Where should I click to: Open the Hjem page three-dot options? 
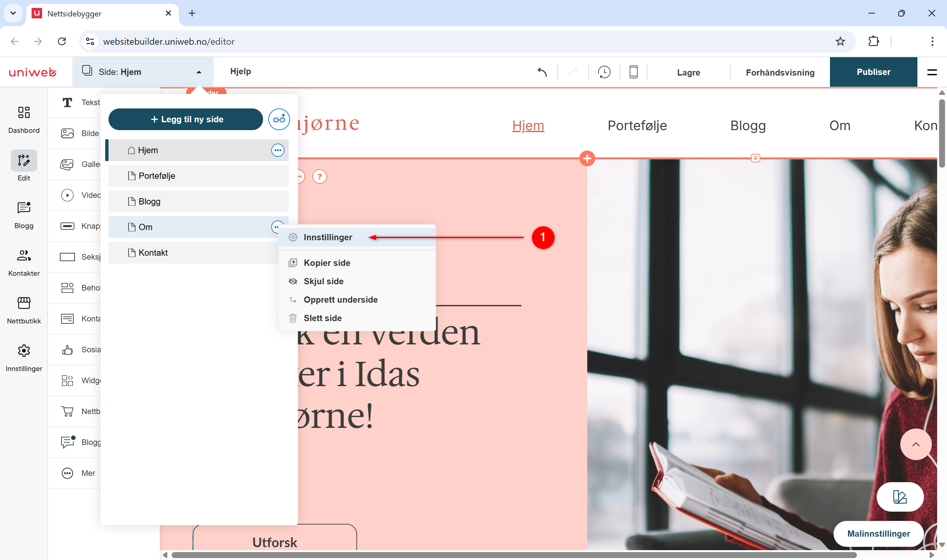click(278, 150)
